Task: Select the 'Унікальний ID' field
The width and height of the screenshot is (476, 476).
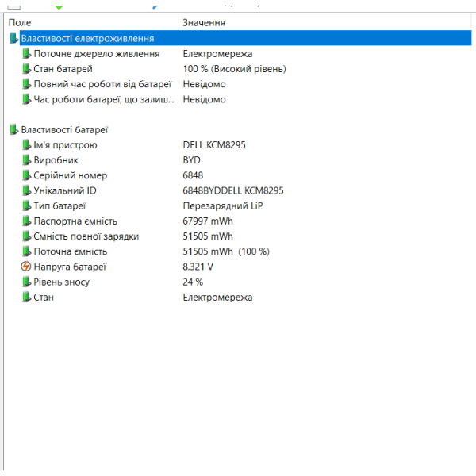Action: 65,190
